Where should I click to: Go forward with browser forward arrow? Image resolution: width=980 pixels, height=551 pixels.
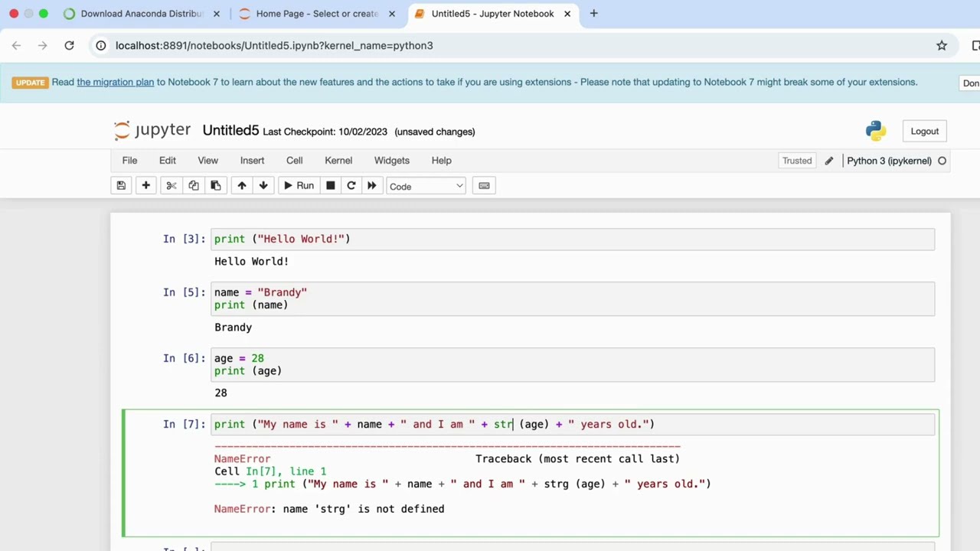pos(43,46)
